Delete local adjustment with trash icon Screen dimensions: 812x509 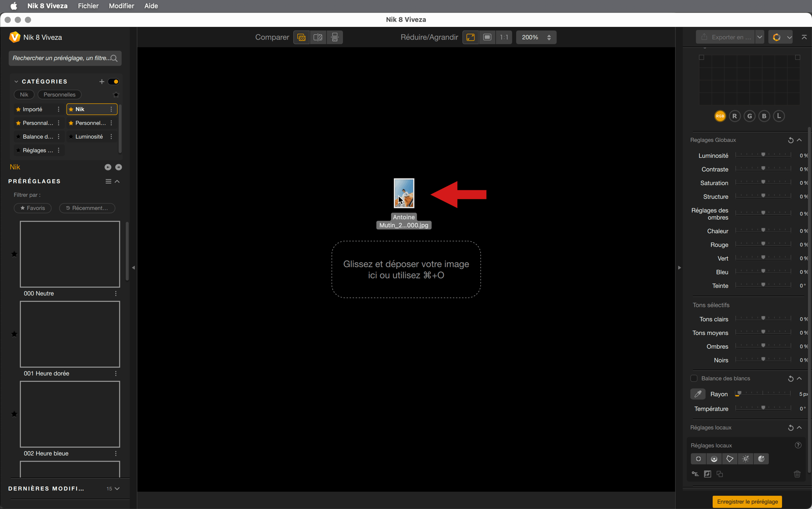(x=797, y=474)
